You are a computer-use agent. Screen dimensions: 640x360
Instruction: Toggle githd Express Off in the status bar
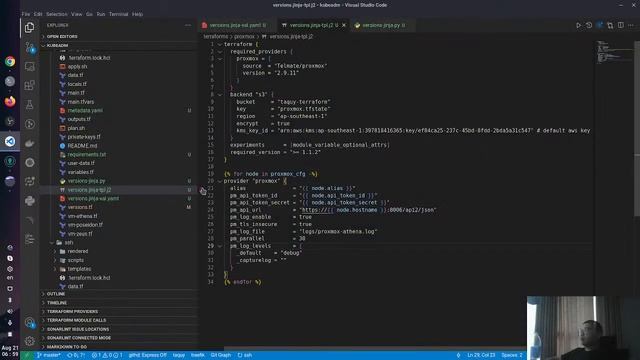click(147, 356)
